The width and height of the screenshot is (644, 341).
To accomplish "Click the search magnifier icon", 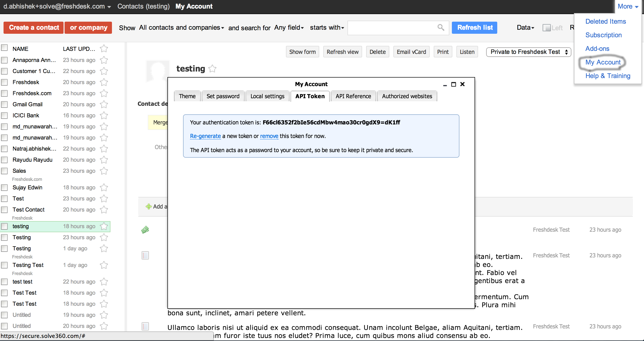I will (441, 27).
